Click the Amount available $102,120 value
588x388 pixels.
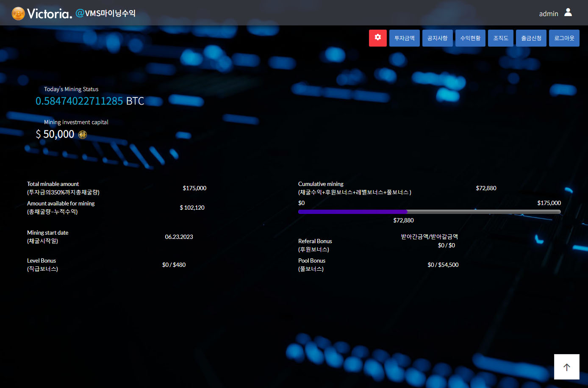[192, 208]
